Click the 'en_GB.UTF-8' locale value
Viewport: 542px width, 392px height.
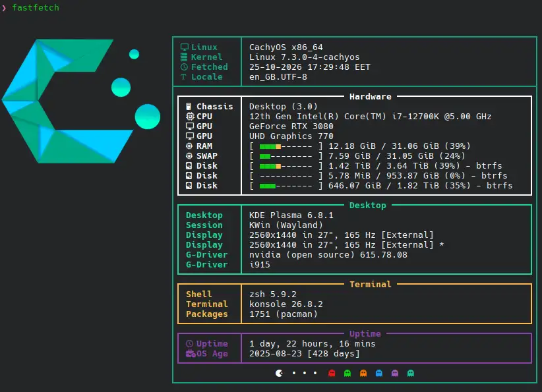click(x=278, y=77)
